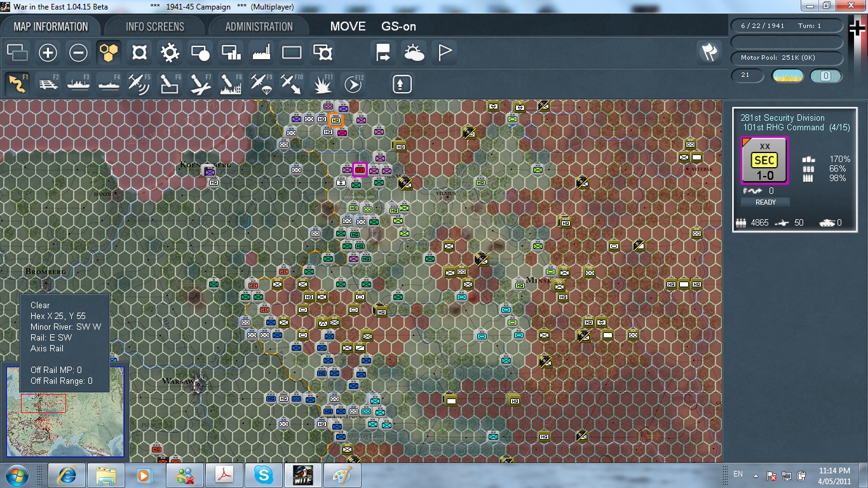Image resolution: width=868 pixels, height=488 pixels.
Task: Select the F9 air transport mode
Action: click(261, 83)
